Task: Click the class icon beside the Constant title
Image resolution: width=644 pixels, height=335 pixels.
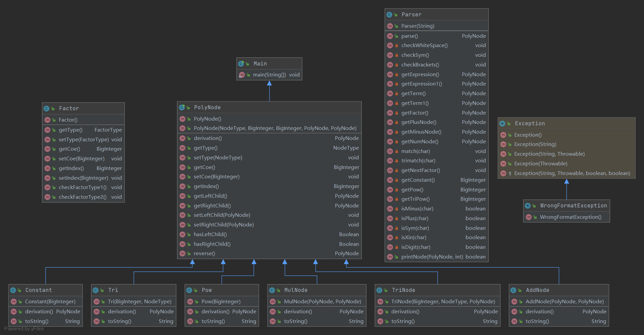Action: click(x=13, y=290)
